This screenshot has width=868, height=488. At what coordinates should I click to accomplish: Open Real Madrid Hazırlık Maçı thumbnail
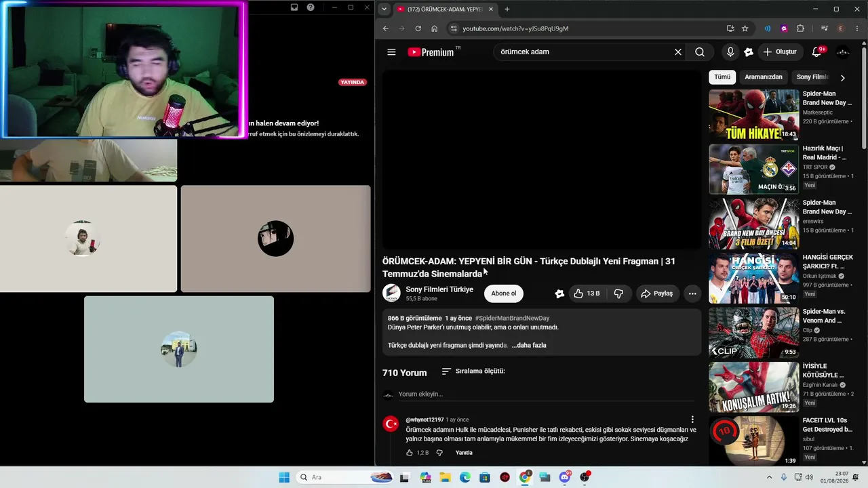(754, 169)
